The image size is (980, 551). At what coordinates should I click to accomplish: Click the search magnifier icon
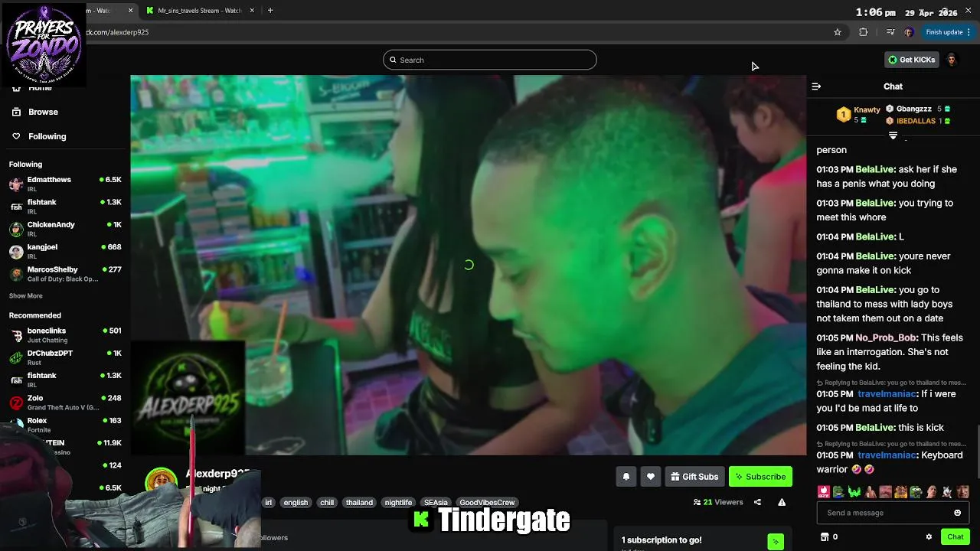coord(393,60)
